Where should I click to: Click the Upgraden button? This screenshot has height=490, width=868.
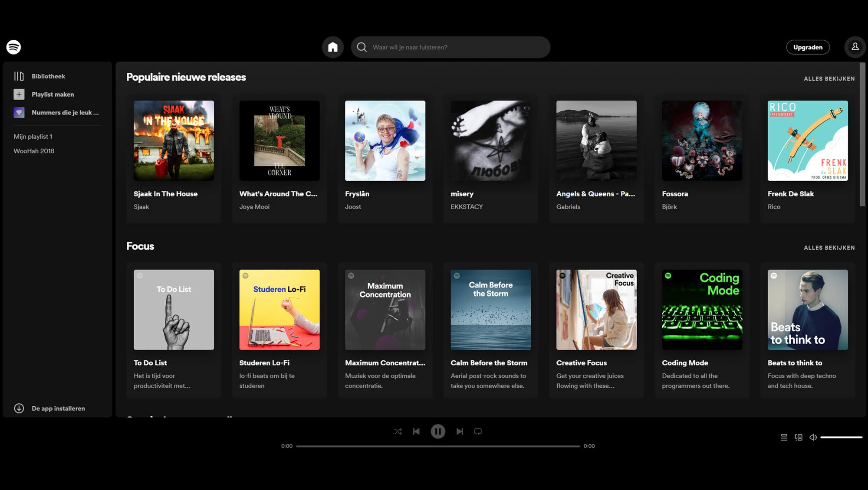808,47
